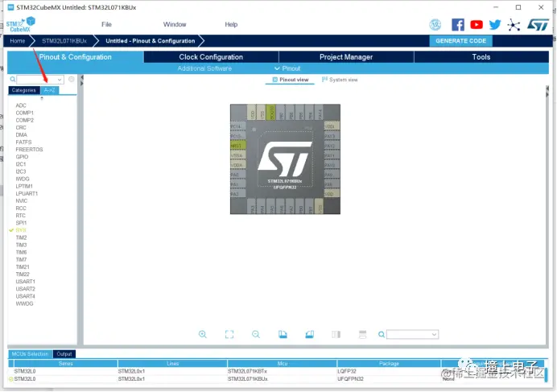Click the ST community network icon
557x392 pixels.
(x=514, y=25)
